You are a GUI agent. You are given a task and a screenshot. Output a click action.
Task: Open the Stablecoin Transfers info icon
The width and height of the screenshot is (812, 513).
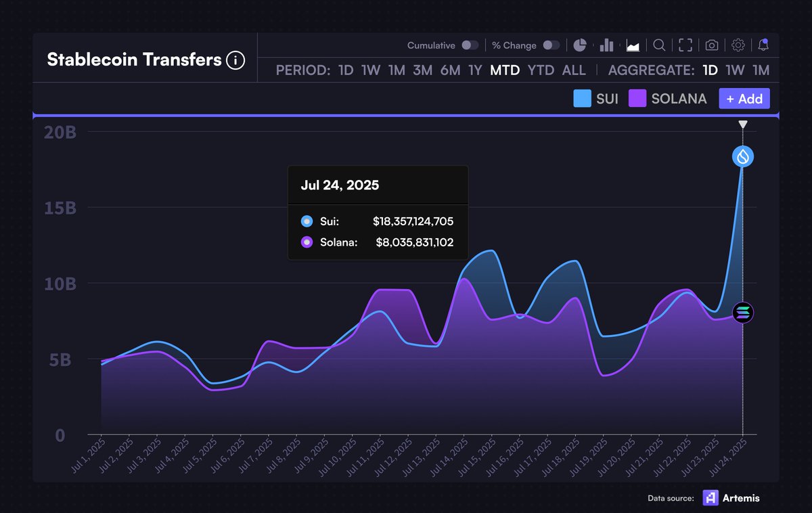pyautogui.click(x=235, y=60)
